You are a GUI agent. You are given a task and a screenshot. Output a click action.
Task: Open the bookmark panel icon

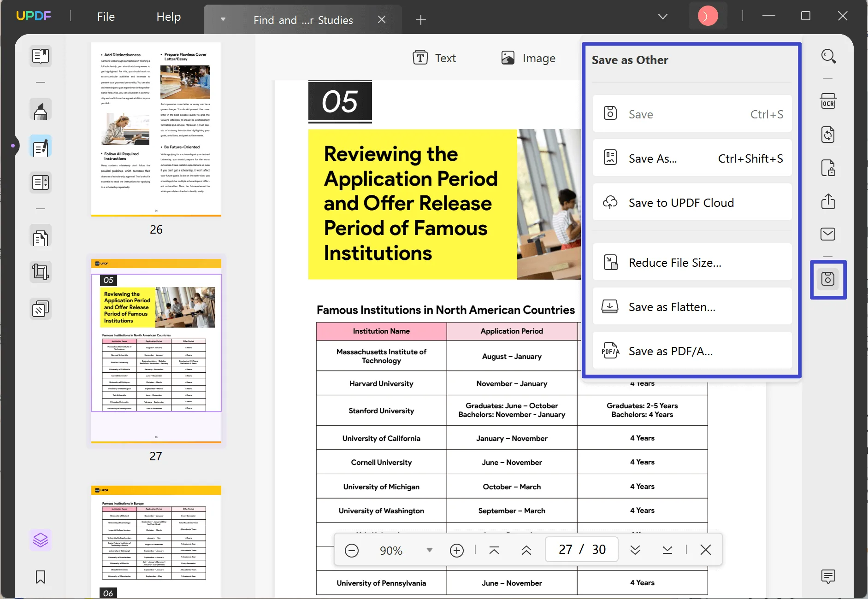pyautogui.click(x=41, y=577)
